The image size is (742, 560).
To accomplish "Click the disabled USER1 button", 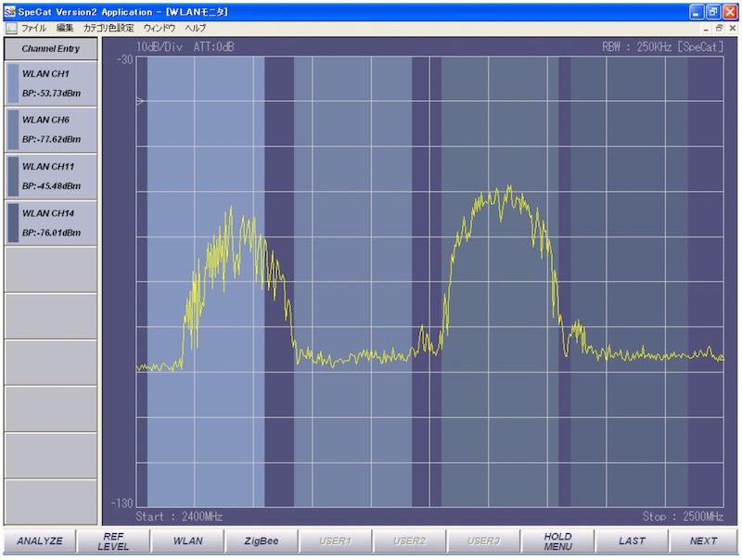I will coord(336,541).
